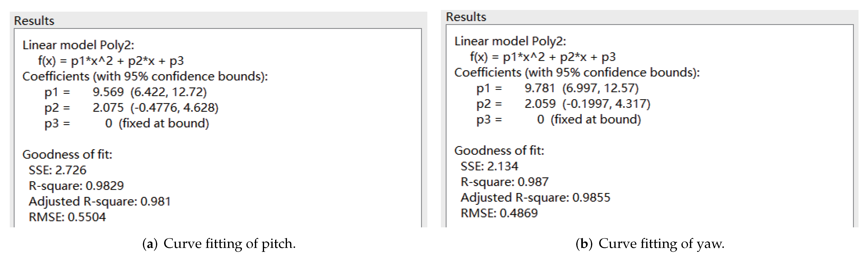Click 'Linear model Poly2' in pitch panel

point(78,45)
